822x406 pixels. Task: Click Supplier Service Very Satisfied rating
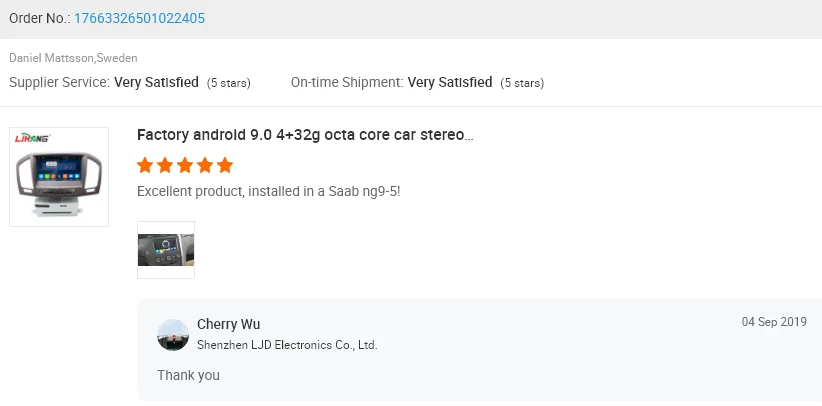(x=156, y=82)
